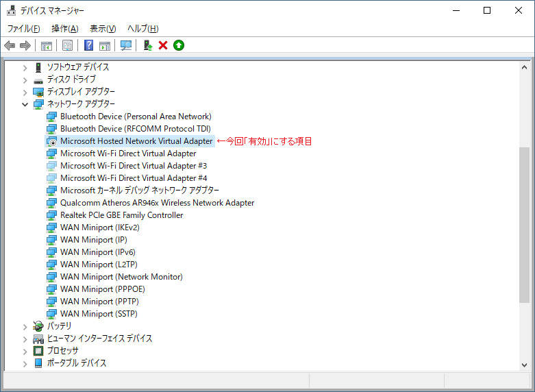Select WAN Miniport (IP) entry

pyautogui.click(x=93, y=240)
